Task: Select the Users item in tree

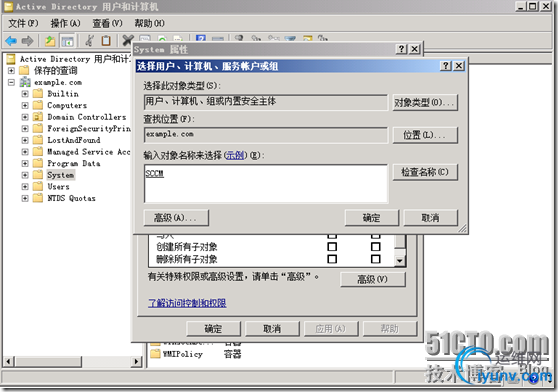Action: pyautogui.click(x=58, y=186)
